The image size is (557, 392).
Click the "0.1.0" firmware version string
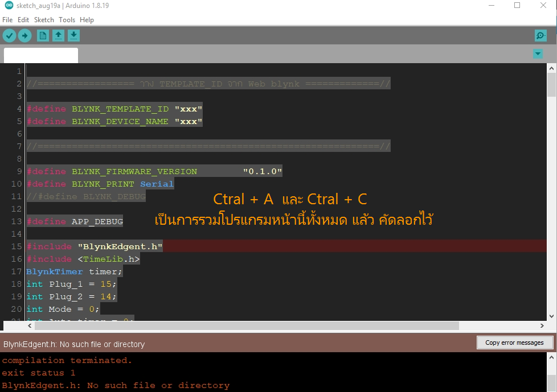[263, 171]
